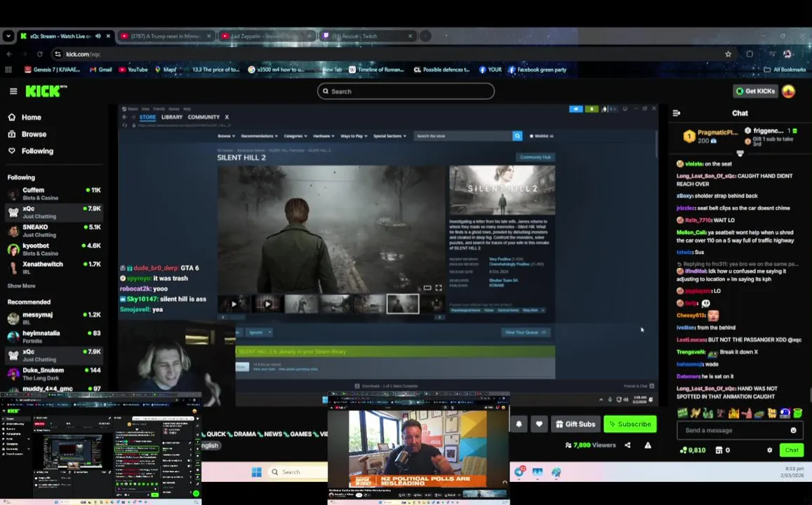Select the Steam LIBRARY tab
Image resolution: width=812 pixels, height=505 pixels.
tap(172, 117)
